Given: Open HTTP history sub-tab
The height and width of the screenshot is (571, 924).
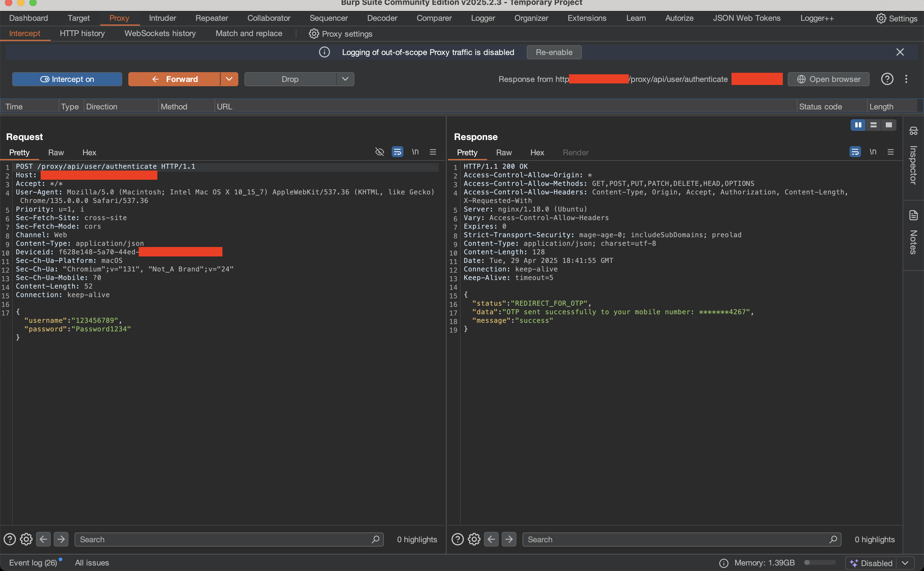Looking at the screenshot, I should (x=82, y=33).
